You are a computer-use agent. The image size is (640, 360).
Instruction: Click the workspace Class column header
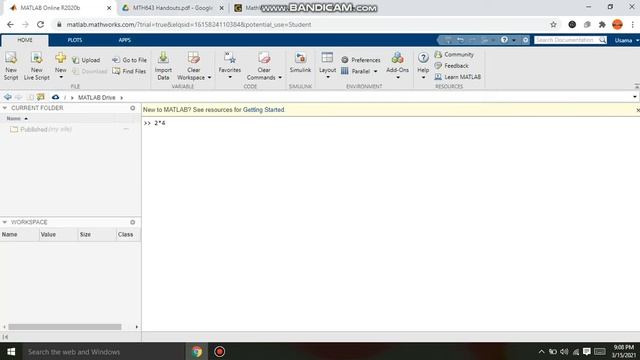[128, 234]
